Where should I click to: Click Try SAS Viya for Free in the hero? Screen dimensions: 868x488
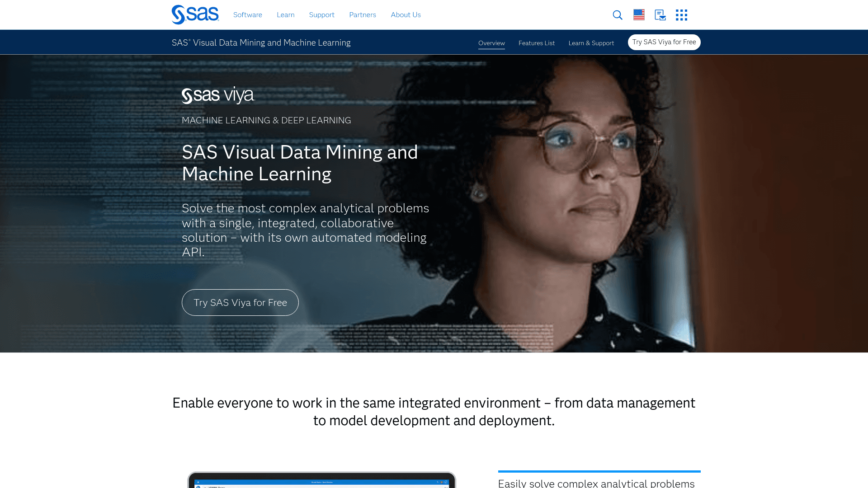(x=240, y=302)
